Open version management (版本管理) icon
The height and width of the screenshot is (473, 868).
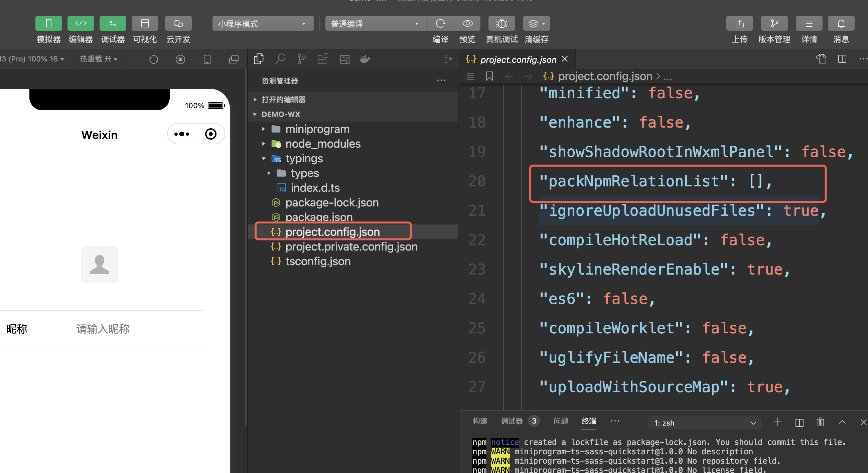774,24
